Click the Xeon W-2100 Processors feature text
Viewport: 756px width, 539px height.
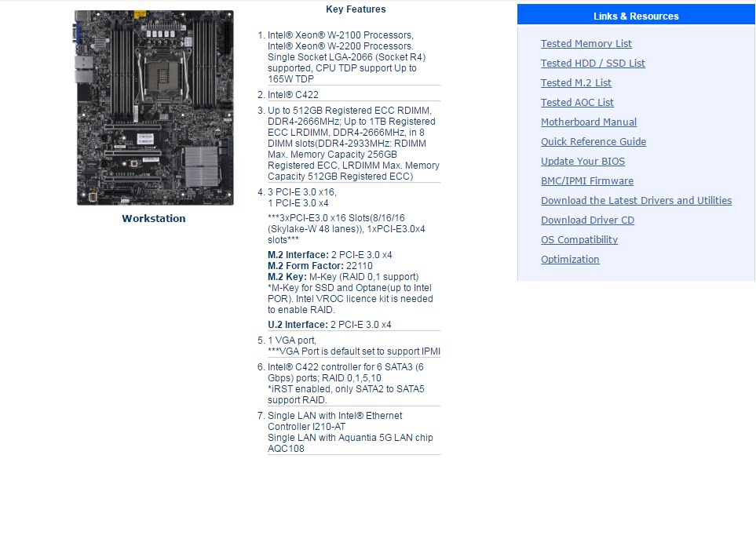347,56
